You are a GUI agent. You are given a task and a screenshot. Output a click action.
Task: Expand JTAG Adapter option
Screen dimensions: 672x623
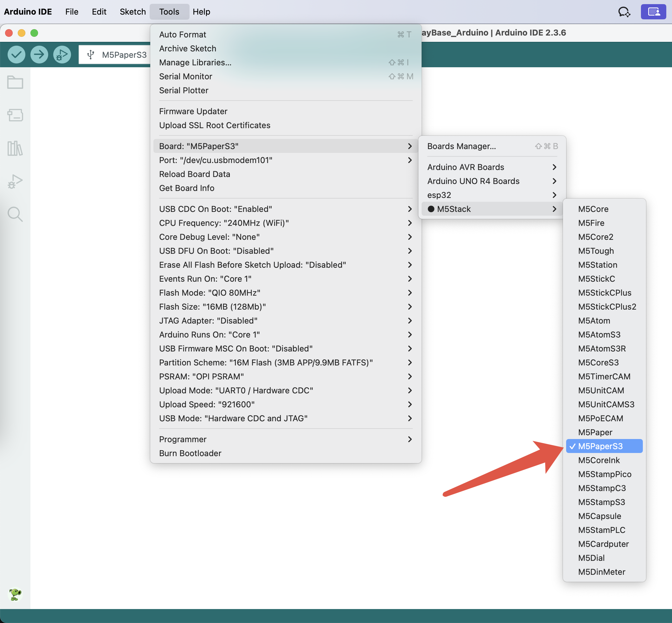pos(286,321)
